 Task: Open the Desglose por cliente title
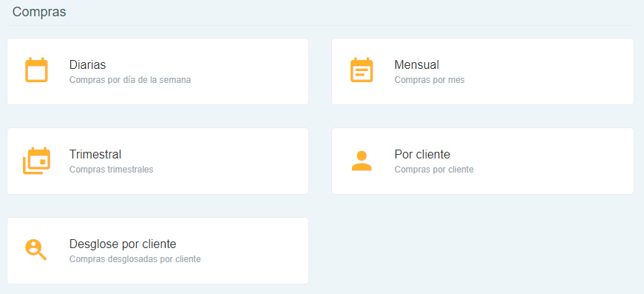pyautogui.click(x=123, y=244)
